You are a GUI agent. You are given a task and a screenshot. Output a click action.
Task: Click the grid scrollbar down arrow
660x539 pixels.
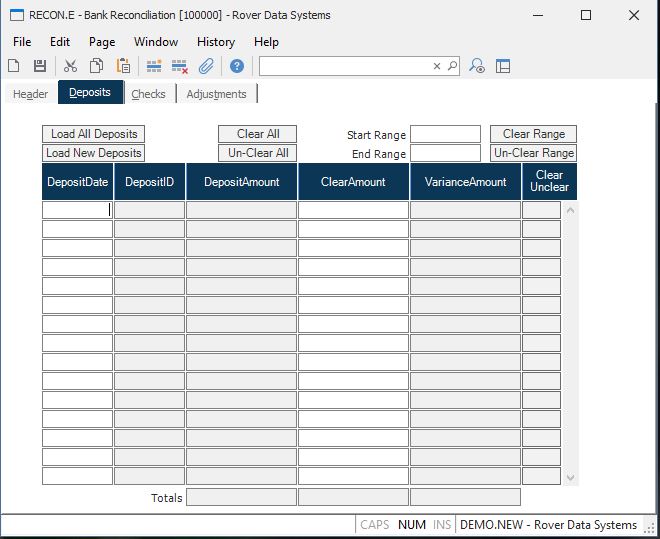(x=570, y=478)
